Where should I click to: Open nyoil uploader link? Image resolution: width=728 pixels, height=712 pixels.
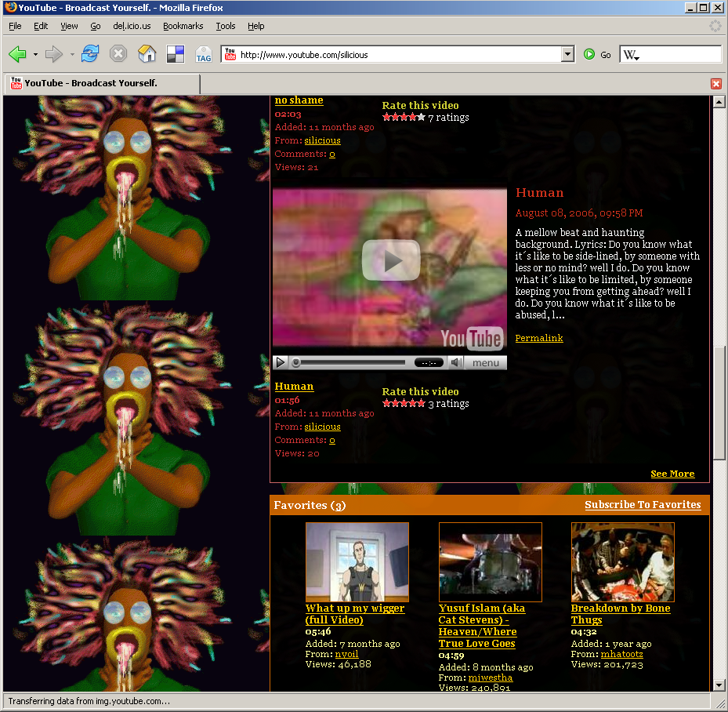point(346,655)
